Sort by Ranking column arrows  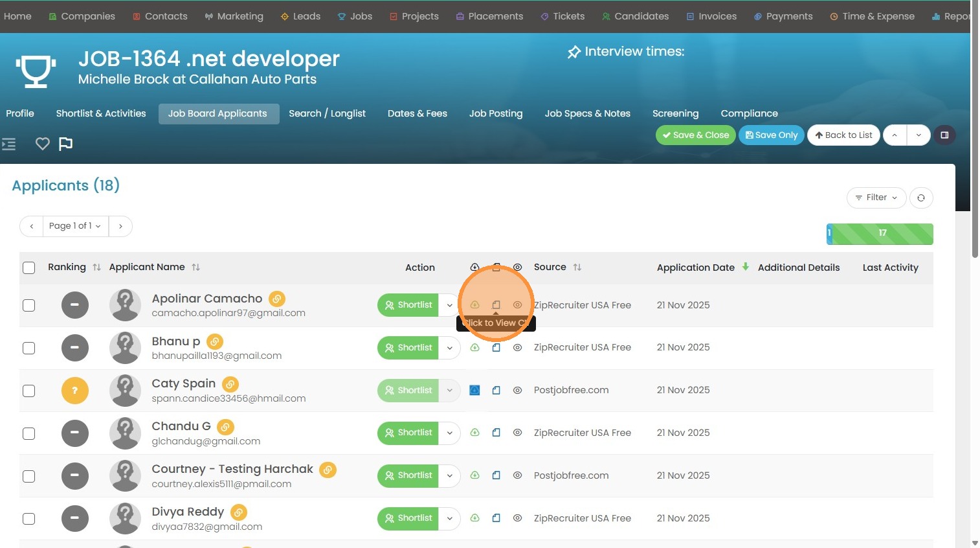pos(96,268)
